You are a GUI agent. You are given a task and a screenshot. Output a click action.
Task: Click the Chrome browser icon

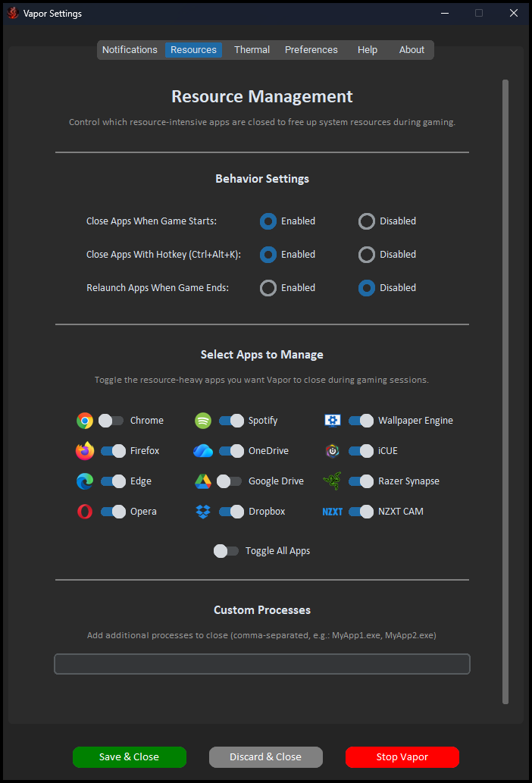pos(84,420)
